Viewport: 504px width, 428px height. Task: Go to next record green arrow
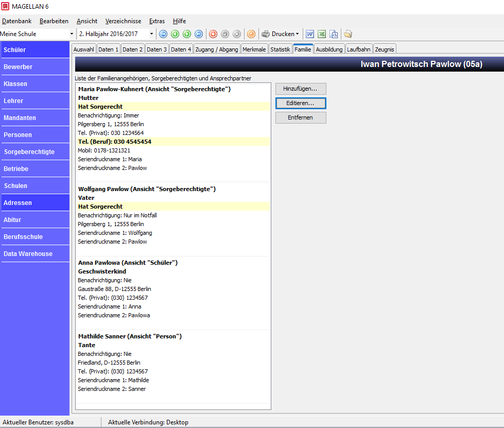pyautogui.click(x=187, y=34)
